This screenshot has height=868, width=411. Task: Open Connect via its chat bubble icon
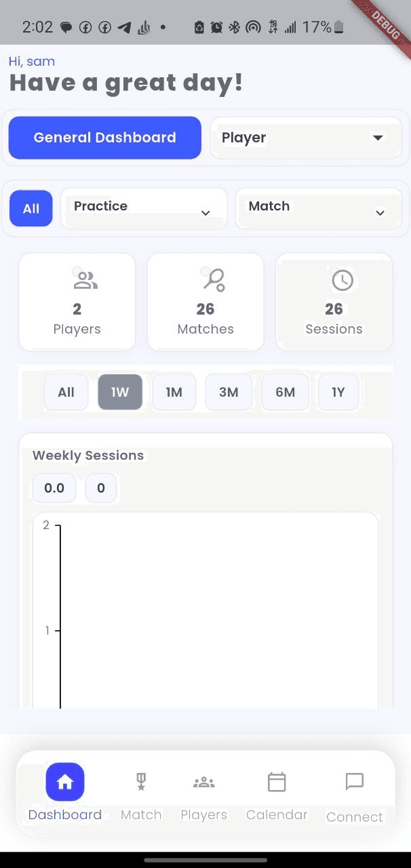(354, 781)
